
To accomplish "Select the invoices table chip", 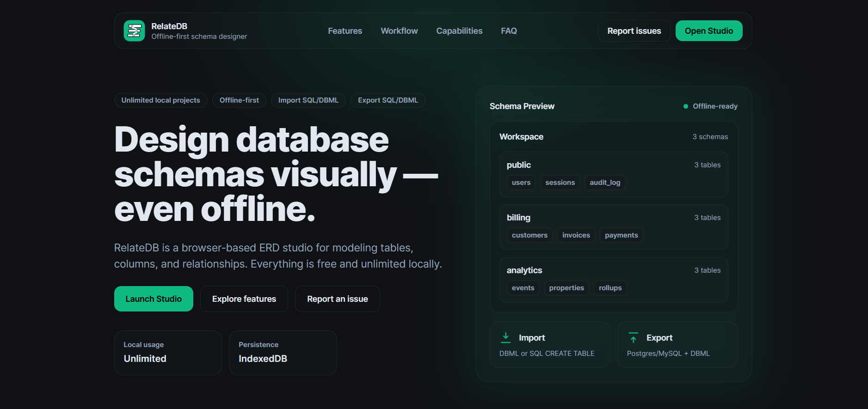I will pyautogui.click(x=576, y=235).
